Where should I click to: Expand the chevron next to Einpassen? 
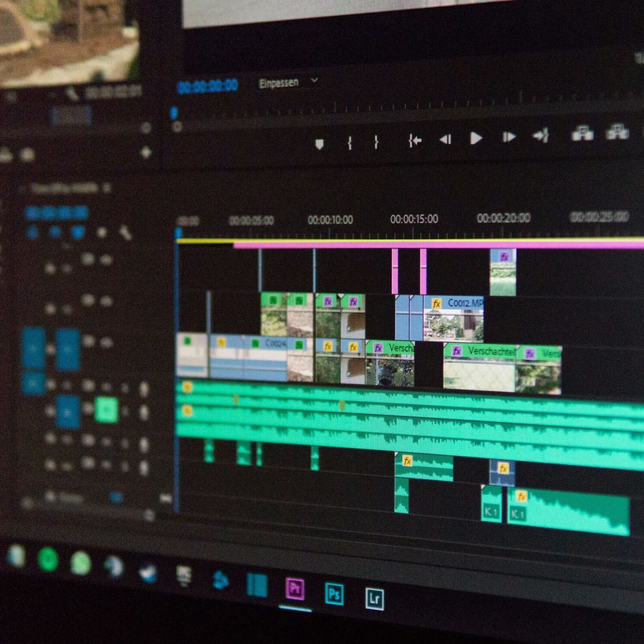[315, 82]
